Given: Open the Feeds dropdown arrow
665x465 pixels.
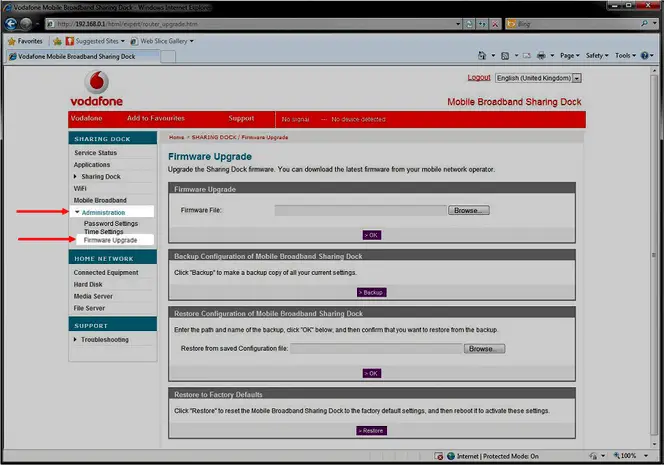Looking at the screenshot, I should [516, 56].
